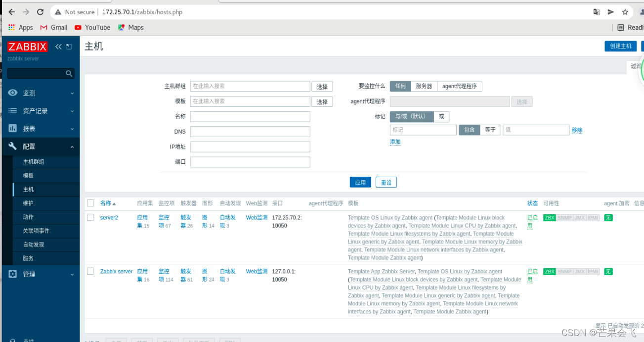Open the Google Translate icon in the address bar
The height and width of the screenshot is (342, 644).
[597, 12]
